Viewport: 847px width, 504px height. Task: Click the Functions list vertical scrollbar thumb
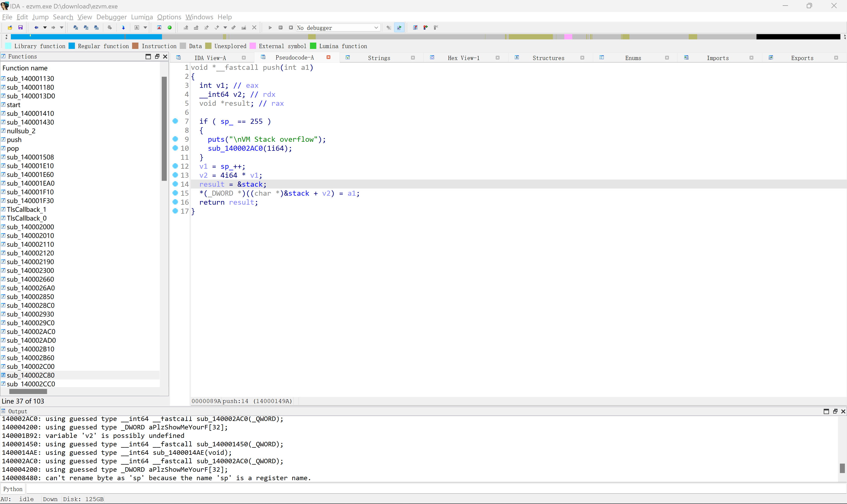(164, 129)
